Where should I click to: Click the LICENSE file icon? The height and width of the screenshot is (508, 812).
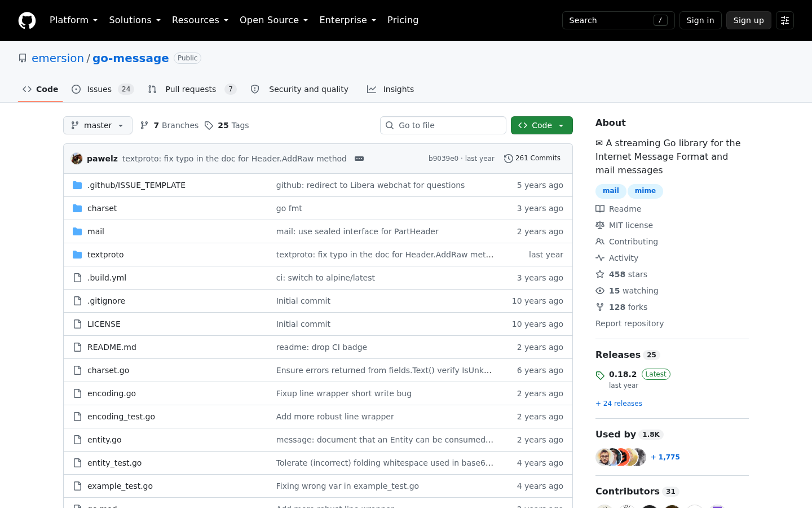point(77,324)
